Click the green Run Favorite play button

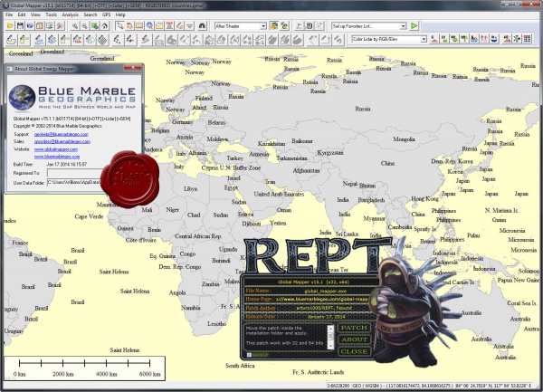point(414,26)
